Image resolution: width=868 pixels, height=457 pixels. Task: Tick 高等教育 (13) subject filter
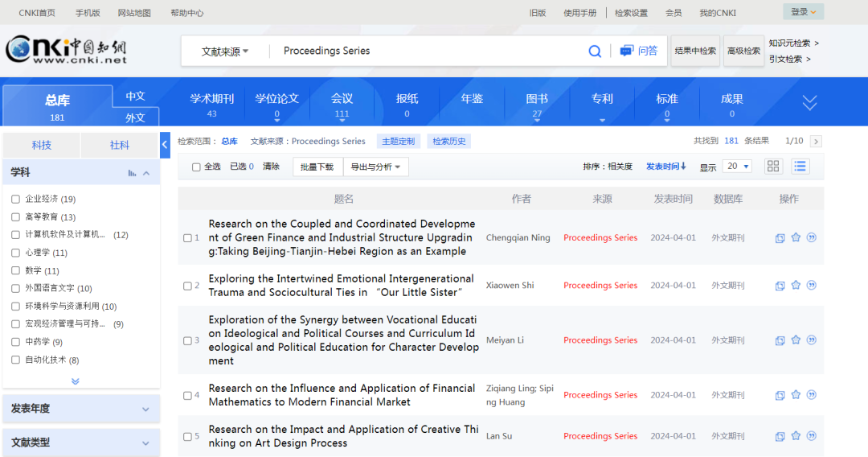point(15,216)
